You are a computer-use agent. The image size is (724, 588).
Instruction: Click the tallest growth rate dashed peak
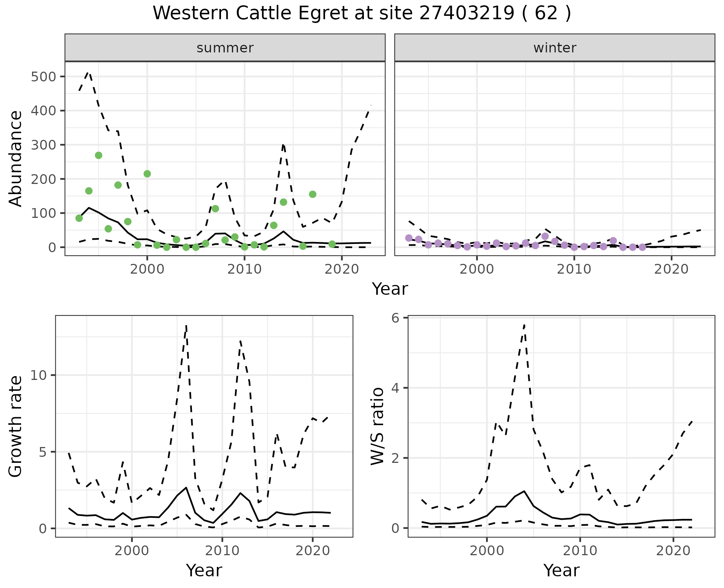pyautogui.click(x=186, y=326)
